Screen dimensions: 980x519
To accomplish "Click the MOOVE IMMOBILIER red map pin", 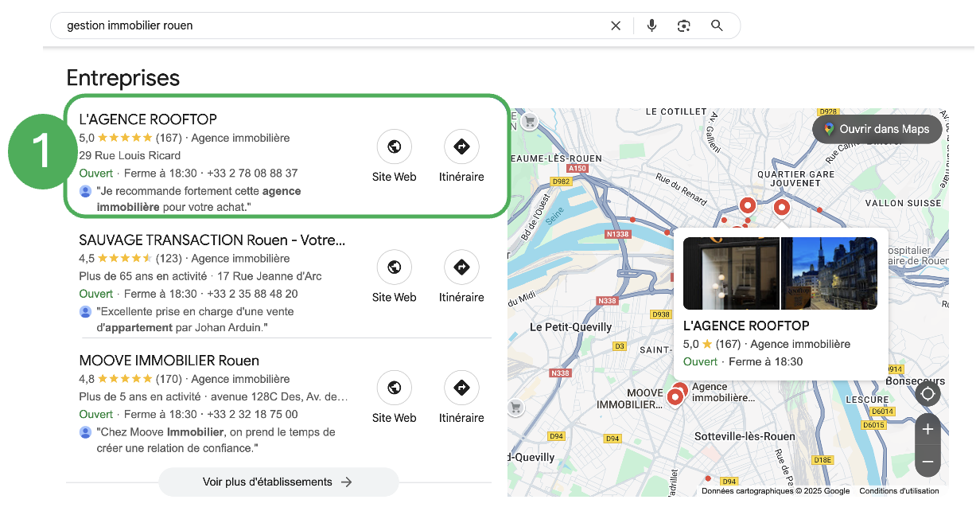I will 675,396.
